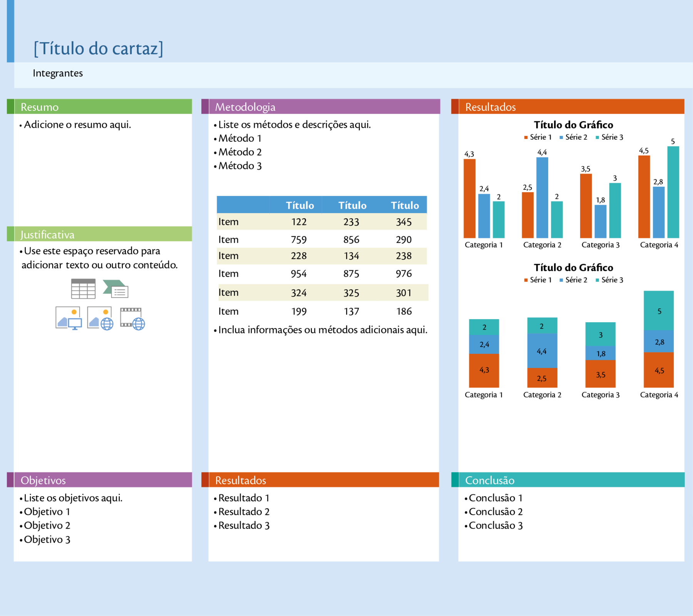
Task: Click table cell with value 301
Action: coord(404,293)
